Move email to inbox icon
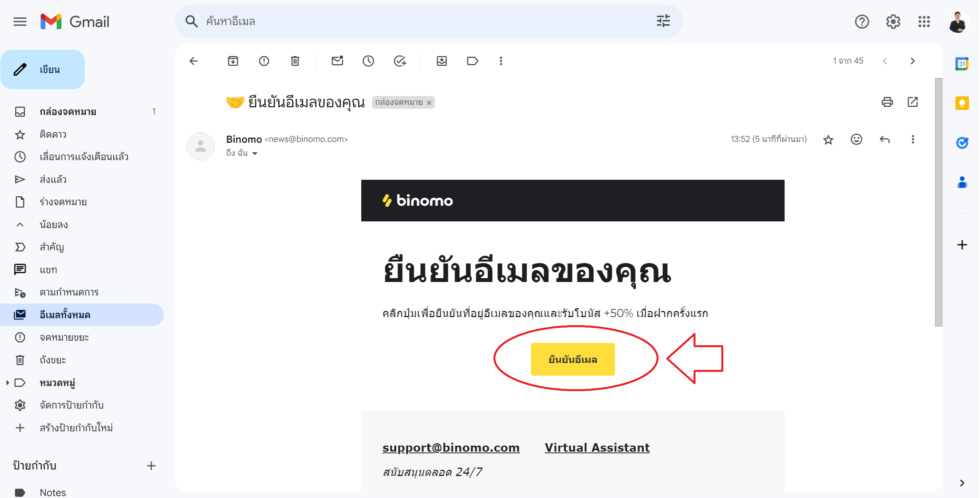The width and height of the screenshot is (980, 498). (x=441, y=61)
